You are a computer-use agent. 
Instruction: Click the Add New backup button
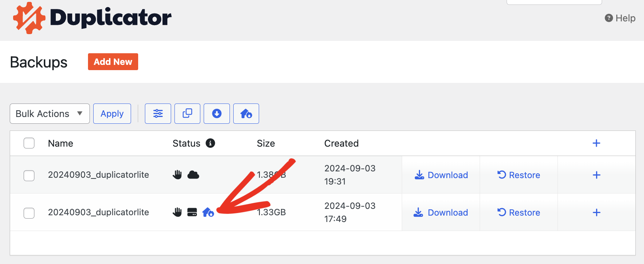pos(113,61)
